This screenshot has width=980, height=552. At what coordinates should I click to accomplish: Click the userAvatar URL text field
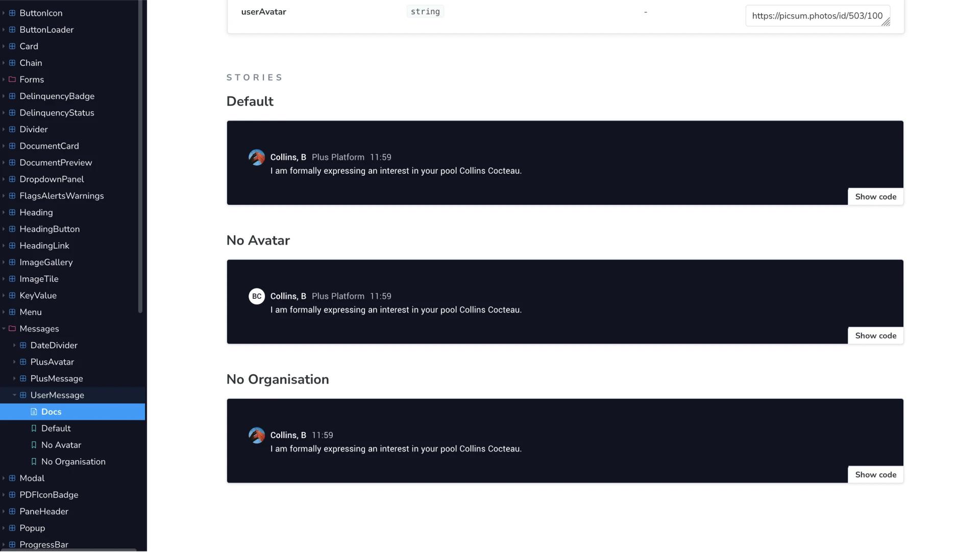coord(818,16)
